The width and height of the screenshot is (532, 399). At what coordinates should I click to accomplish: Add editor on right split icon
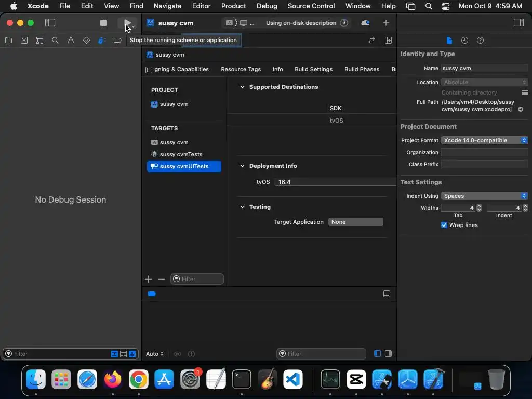click(x=389, y=41)
